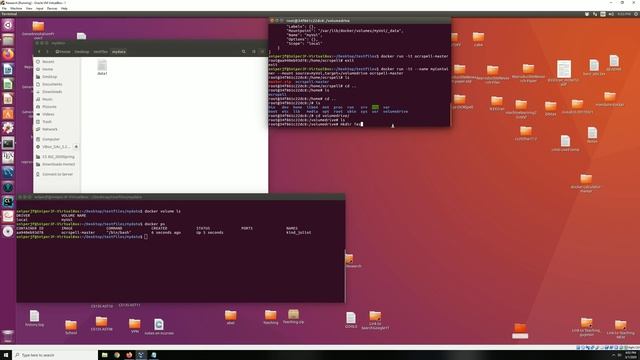
Task: Click the mydata breadcrumb in path bar
Action: pyautogui.click(x=119, y=51)
